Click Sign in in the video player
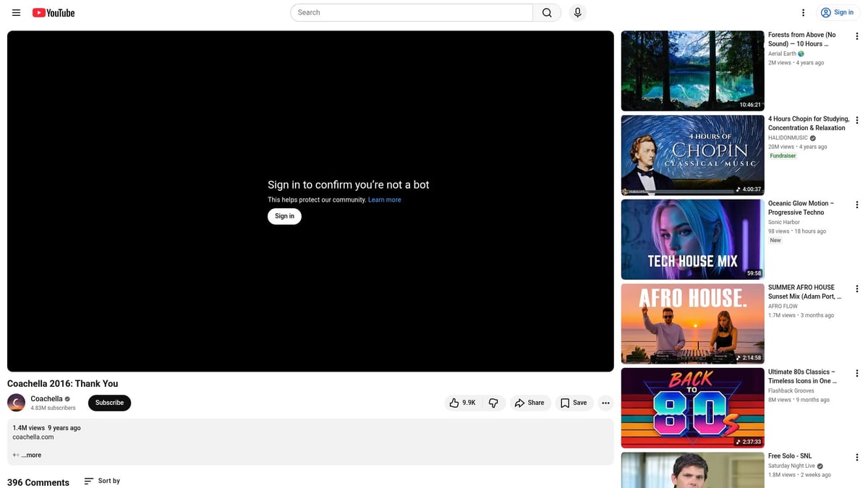 [284, 216]
